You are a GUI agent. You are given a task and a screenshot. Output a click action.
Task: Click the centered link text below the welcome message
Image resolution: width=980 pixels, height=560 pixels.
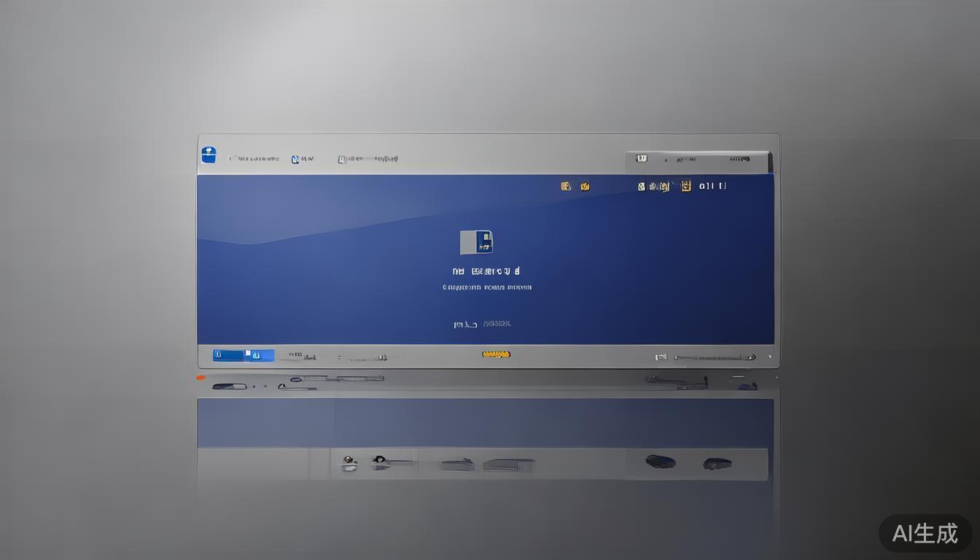click(x=481, y=323)
